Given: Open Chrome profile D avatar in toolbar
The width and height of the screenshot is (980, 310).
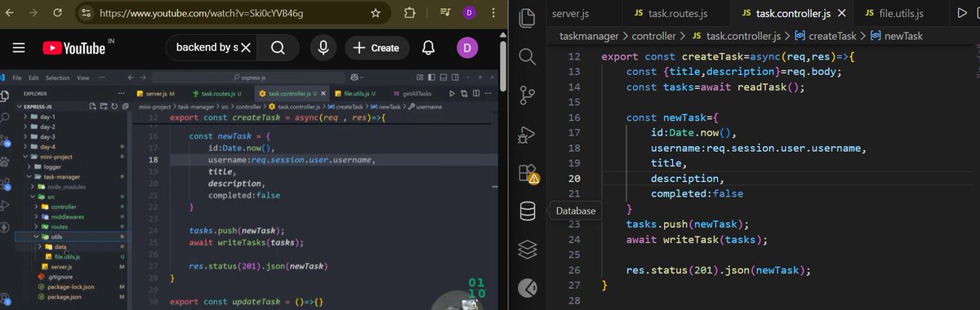Looking at the screenshot, I should pos(469,13).
